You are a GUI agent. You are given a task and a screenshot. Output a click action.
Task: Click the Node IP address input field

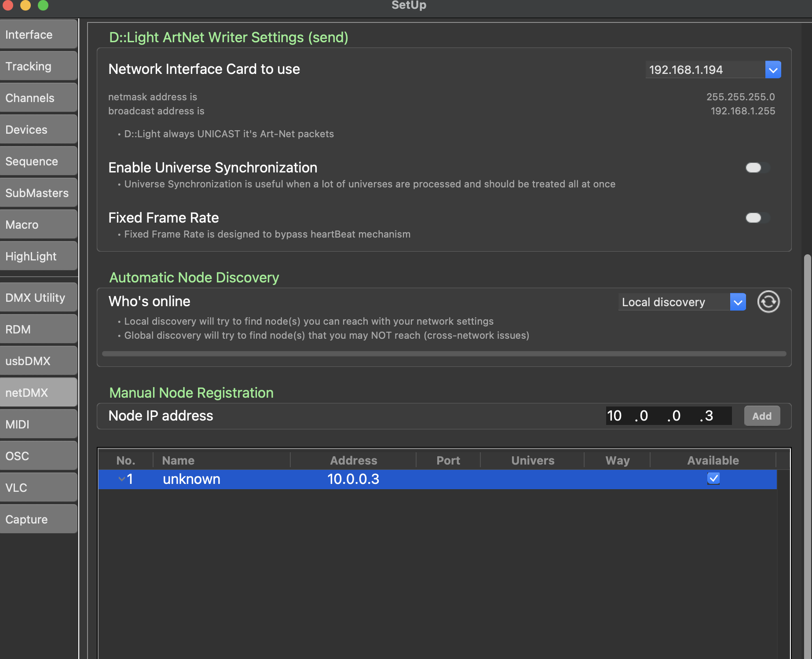tap(669, 416)
